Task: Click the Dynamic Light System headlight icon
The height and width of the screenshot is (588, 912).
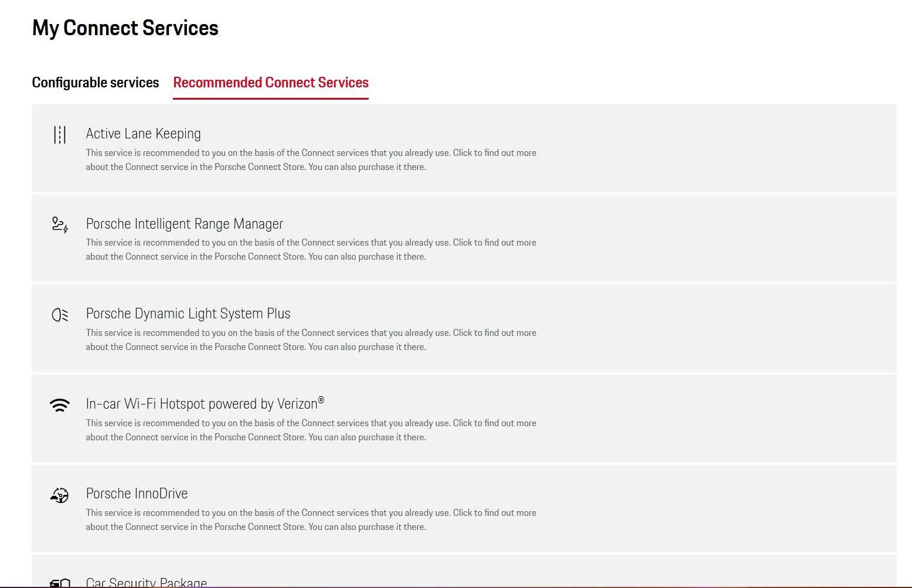Action: click(x=60, y=315)
